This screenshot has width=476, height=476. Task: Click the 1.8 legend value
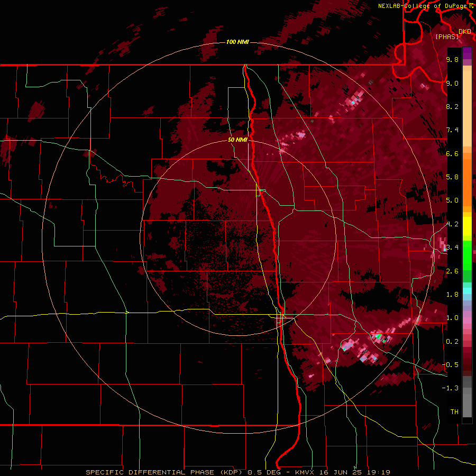tap(452, 295)
